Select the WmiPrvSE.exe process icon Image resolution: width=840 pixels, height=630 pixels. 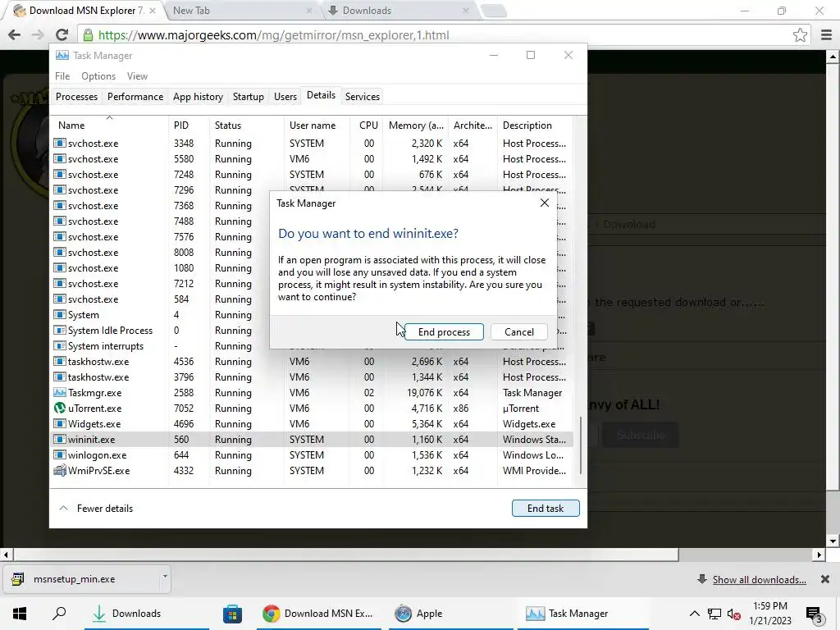[60, 470]
